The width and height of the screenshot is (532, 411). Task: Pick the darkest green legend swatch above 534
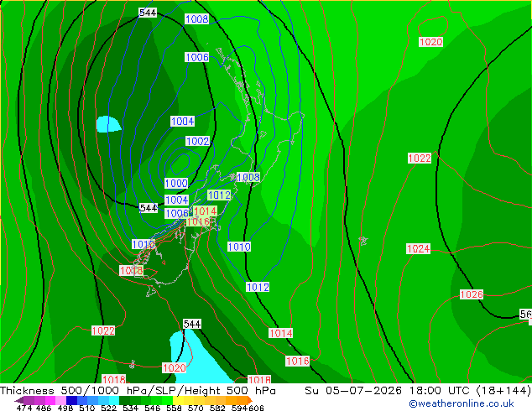pyautogui.click(x=124, y=400)
